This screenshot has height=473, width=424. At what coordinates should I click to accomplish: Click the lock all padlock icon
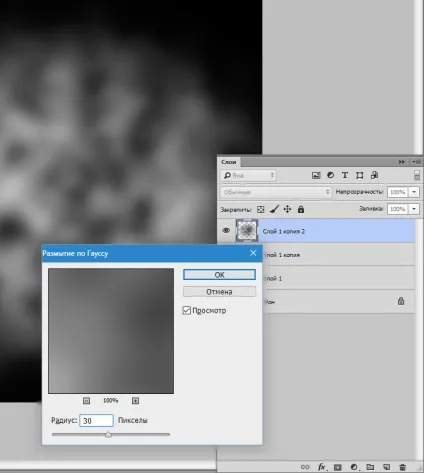tap(301, 209)
